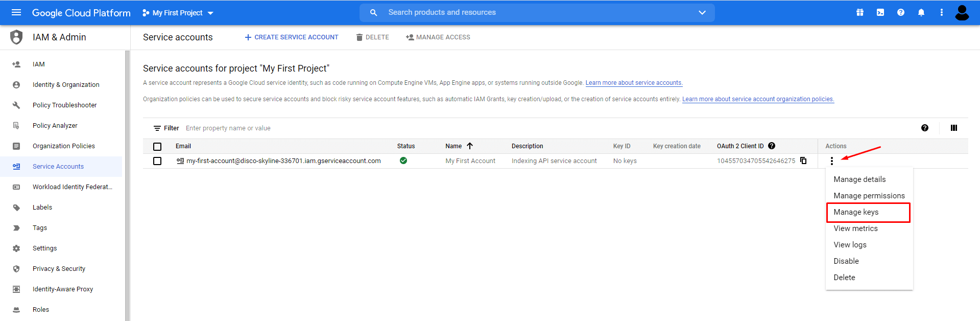The width and height of the screenshot is (980, 321).
Task: Open My First Project selector dropdown
Action: pyautogui.click(x=178, y=13)
